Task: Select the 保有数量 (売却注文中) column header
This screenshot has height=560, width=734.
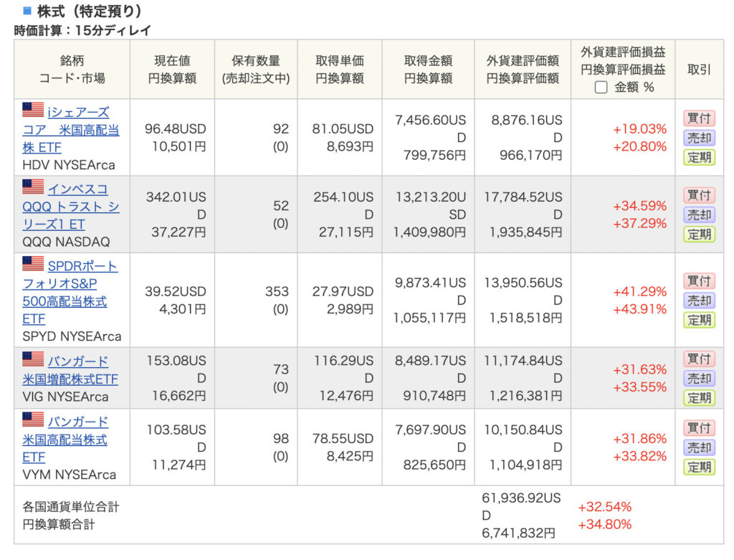Action: pyautogui.click(x=256, y=70)
